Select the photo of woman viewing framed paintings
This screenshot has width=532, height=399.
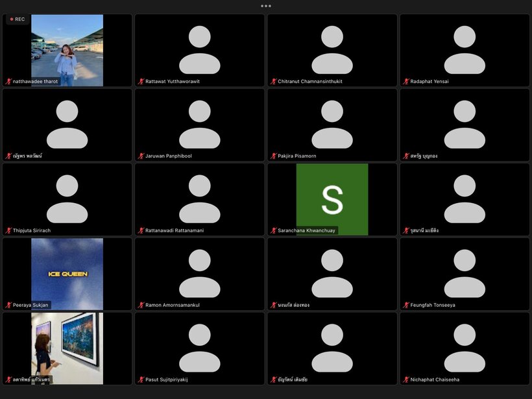click(x=67, y=348)
